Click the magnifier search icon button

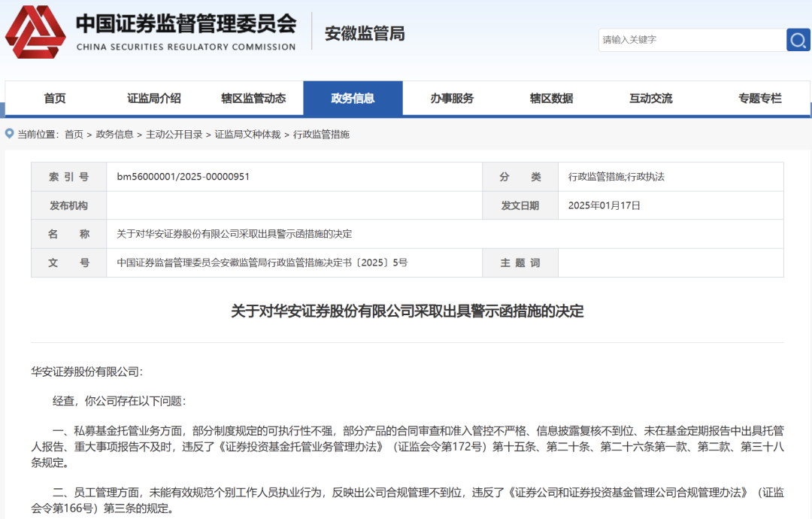coord(798,39)
